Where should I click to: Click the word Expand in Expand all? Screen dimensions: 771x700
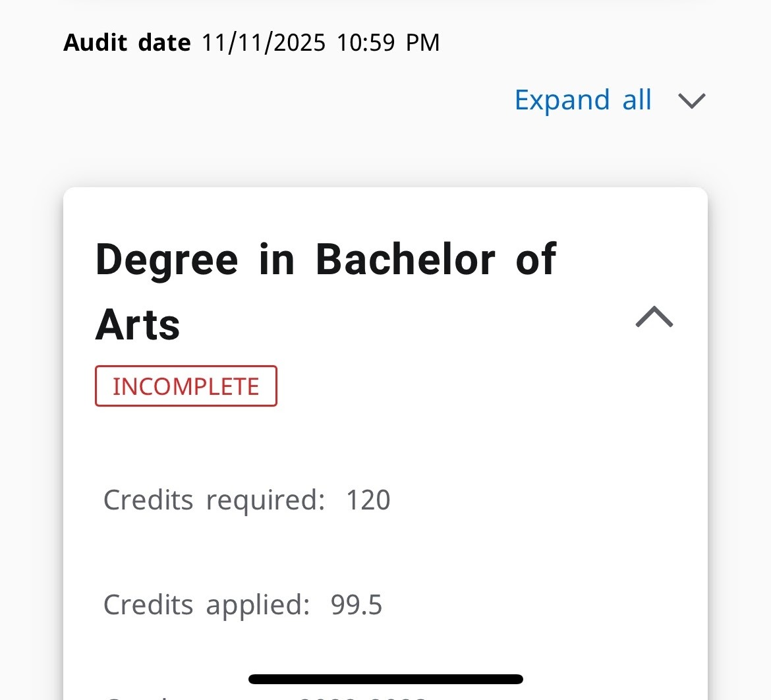click(562, 100)
